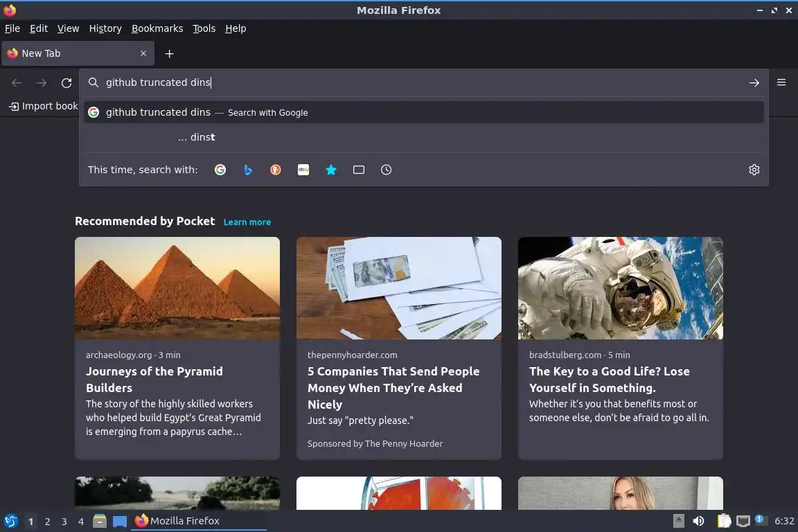Click the envelopes with money thumbnail
Image resolution: width=798 pixels, height=532 pixels.
(399, 288)
